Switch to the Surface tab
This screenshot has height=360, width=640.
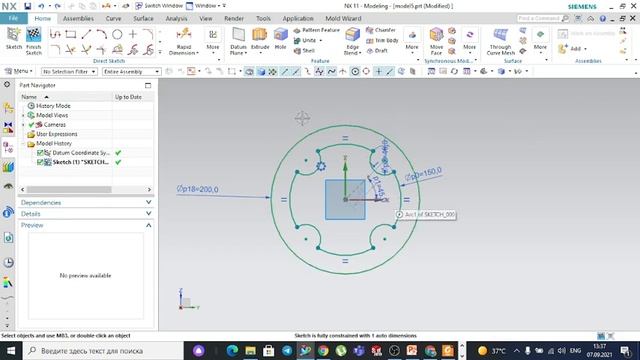coord(143,18)
